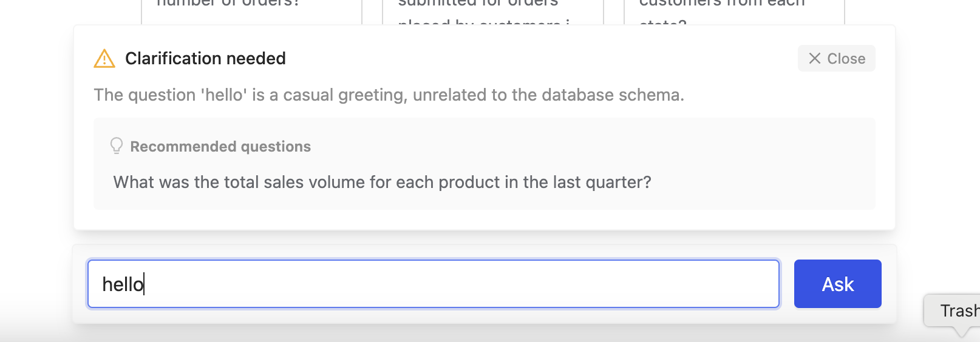Click empty space right of hello text
Viewport: 980px width, 342px height.
[461, 284]
